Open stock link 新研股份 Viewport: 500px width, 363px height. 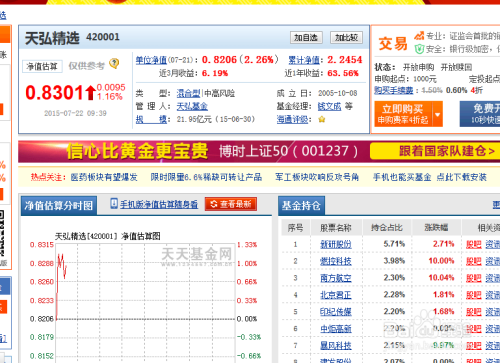(336, 244)
